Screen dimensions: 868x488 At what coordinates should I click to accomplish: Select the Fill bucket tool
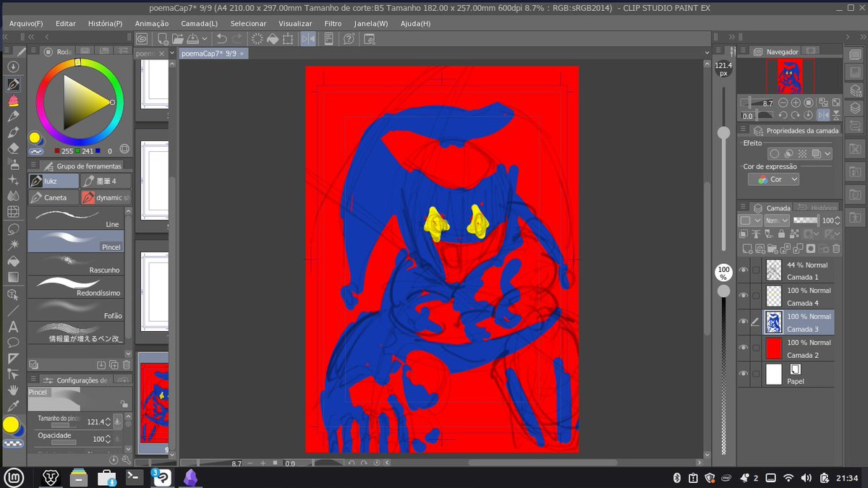13,261
